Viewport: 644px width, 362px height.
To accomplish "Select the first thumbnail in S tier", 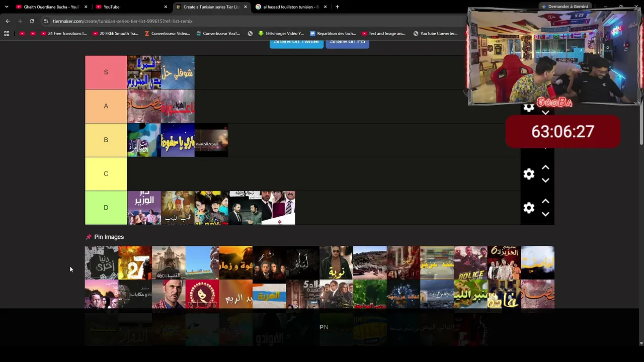I will click(144, 72).
